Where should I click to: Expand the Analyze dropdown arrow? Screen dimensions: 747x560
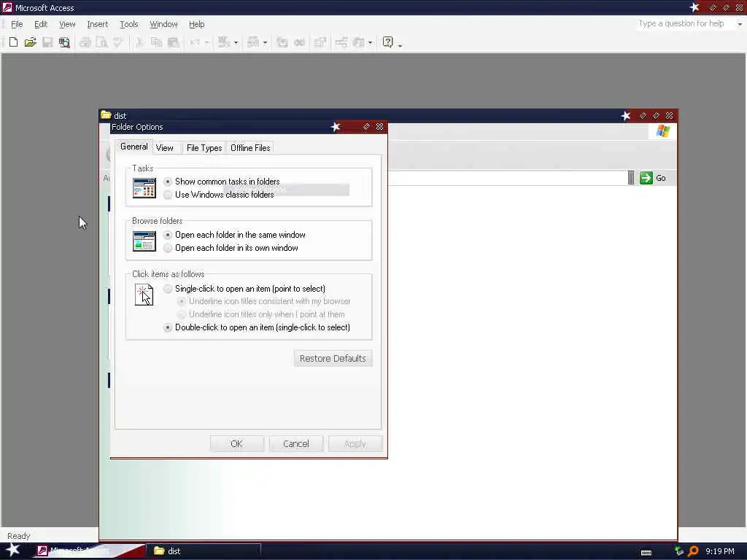pos(266,42)
